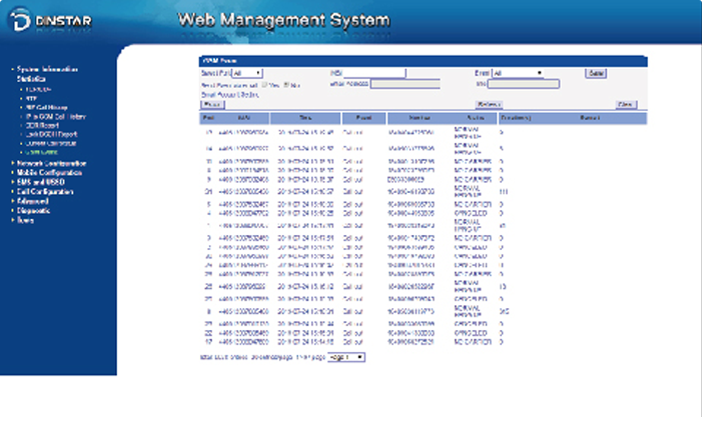702x429 pixels.
Task: Open the page selector dropdown below table
Action: tap(346, 357)
